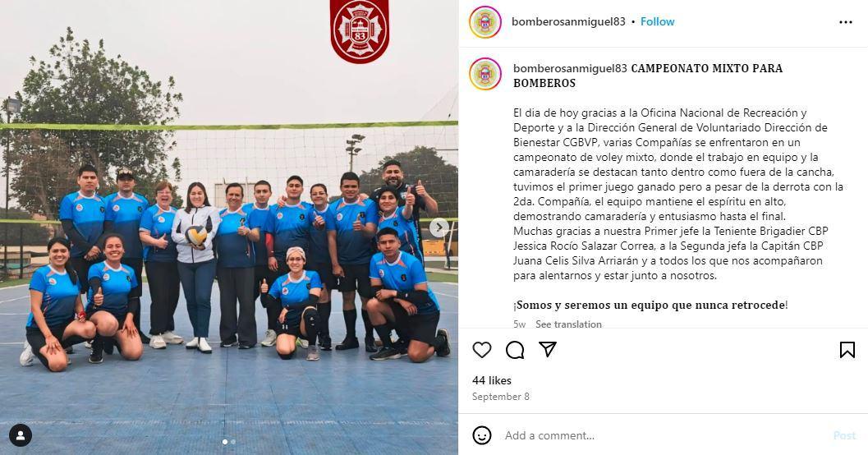Select the second carousel dot indicator
Image resolution: width=868 pixels, height=455 pixels.
click(233, 442)
